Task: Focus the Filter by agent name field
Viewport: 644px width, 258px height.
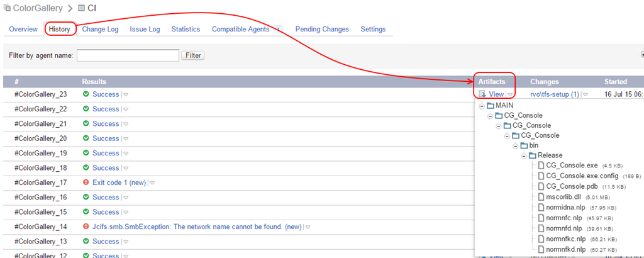Action: (128, 55)
